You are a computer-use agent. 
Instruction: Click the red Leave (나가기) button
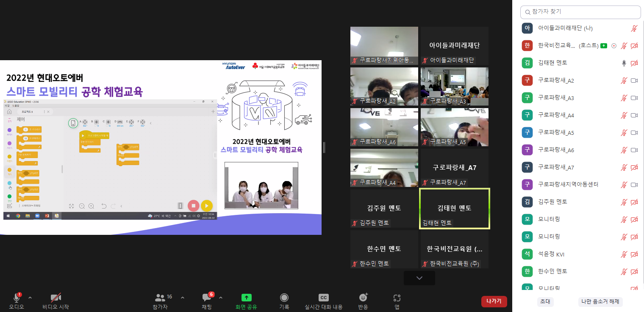pyautogui.click(x=494, y=301)
